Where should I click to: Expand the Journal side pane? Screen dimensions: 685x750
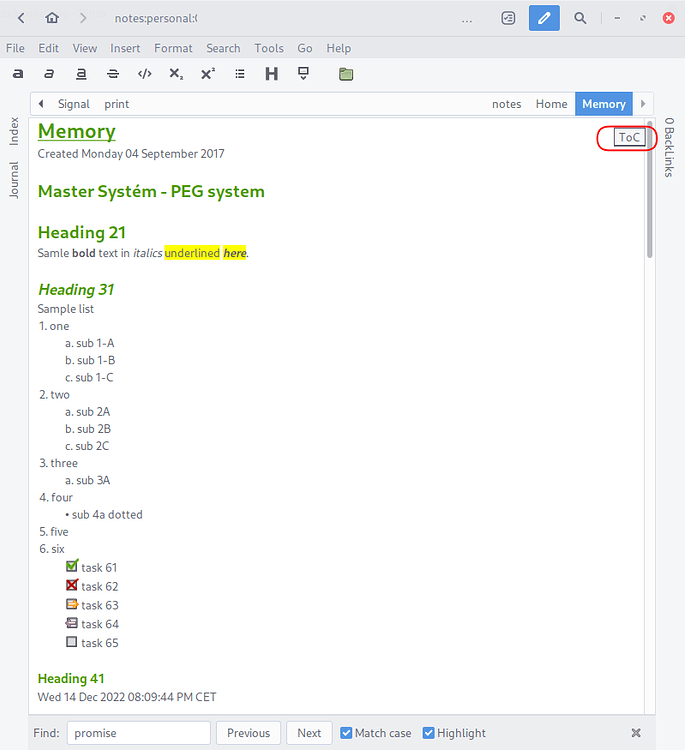pos(14,180)
